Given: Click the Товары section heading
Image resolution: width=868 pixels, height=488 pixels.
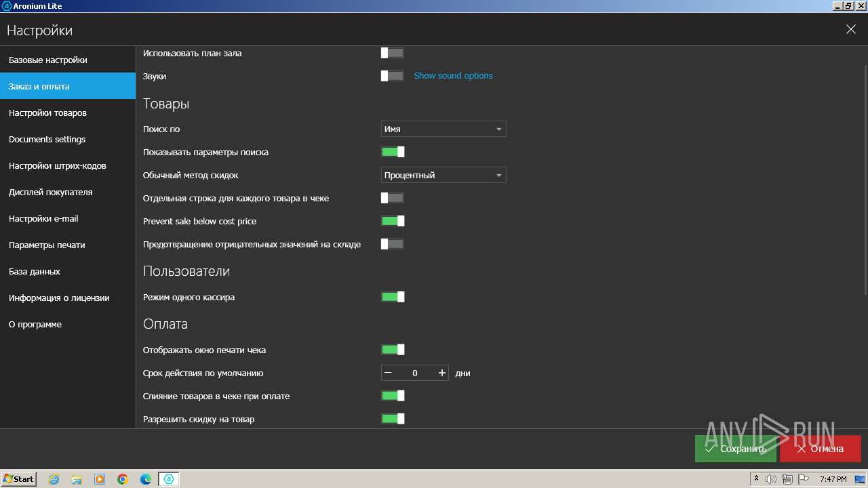Looking at the screenshot, I should click(x=166, y=104).
